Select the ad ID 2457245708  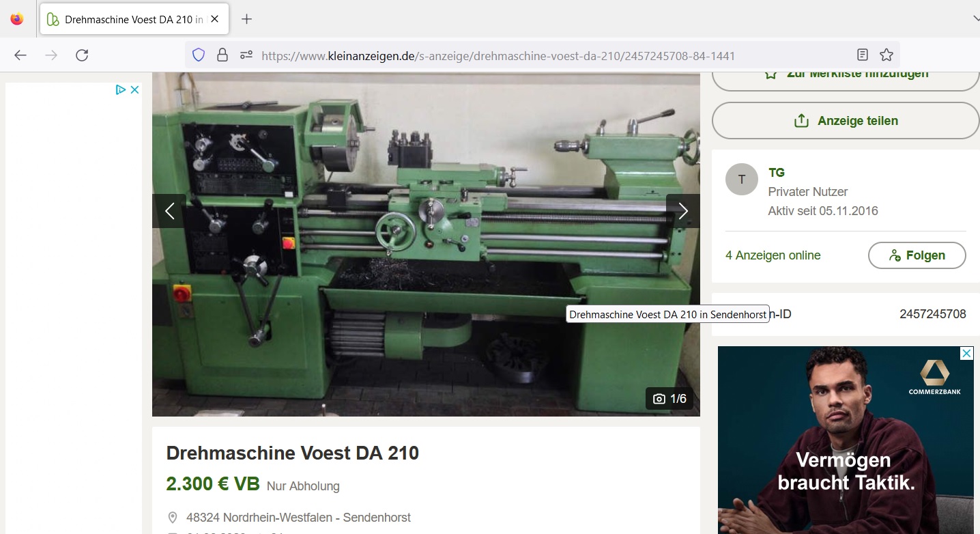(x=932, y=314)
